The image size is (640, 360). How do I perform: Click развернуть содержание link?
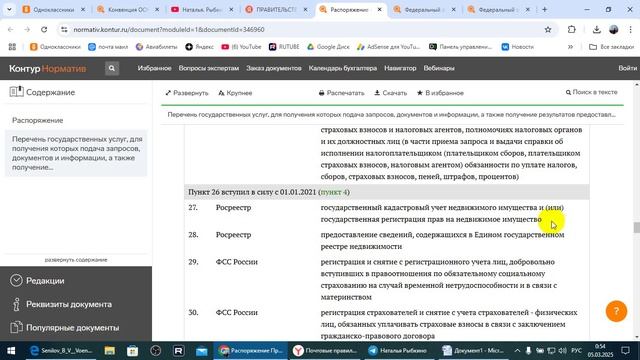coord(76,260)
